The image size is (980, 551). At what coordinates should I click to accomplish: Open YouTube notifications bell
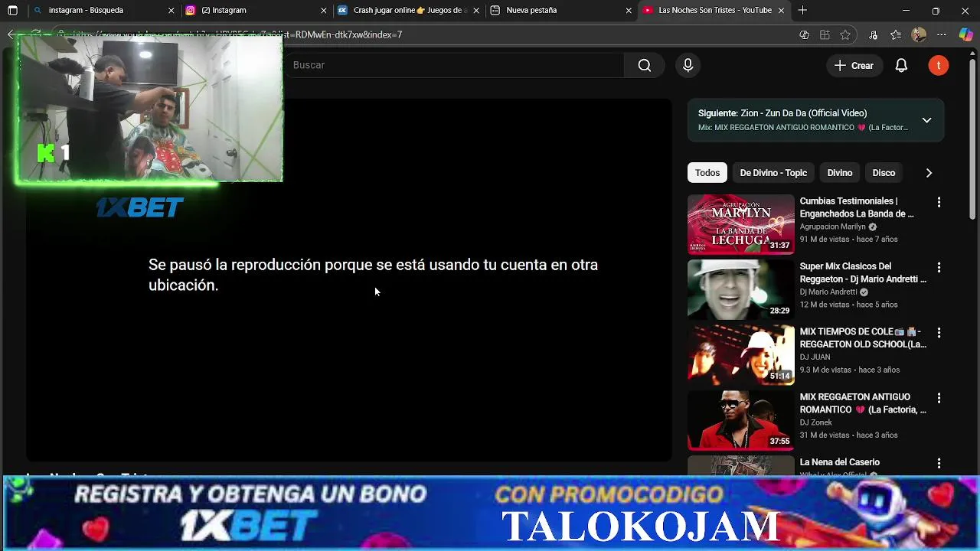(901, 65)
